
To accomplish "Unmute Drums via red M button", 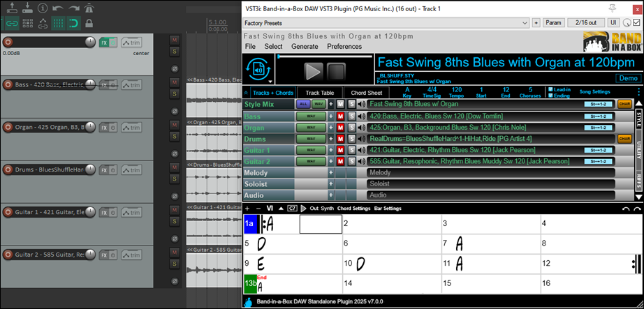I will [x=340, y=139].
